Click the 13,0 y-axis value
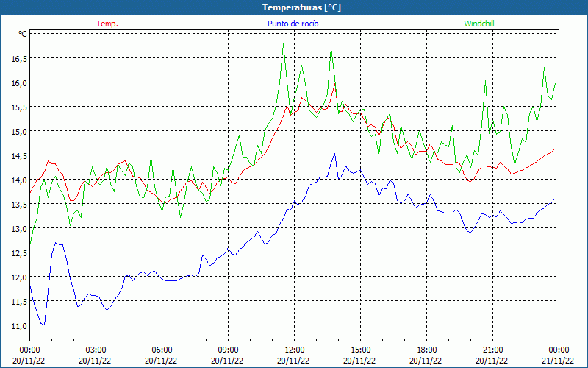588x368 pixels. coord(19,229)
